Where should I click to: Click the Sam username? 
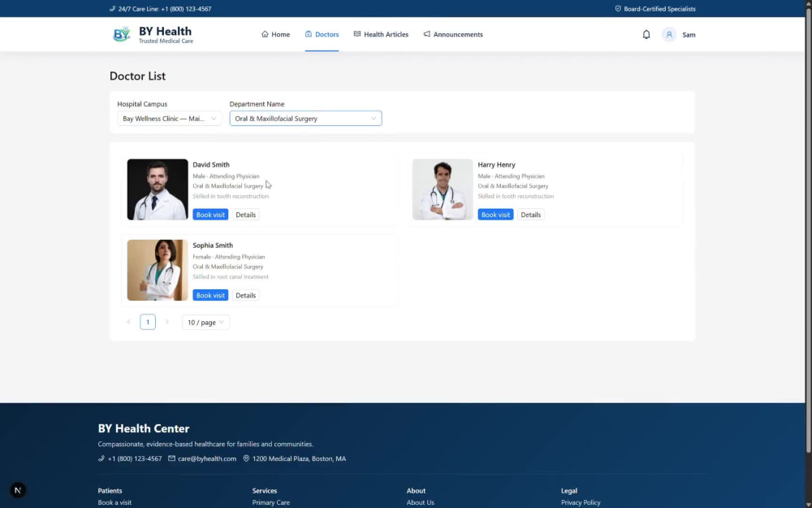689,35
